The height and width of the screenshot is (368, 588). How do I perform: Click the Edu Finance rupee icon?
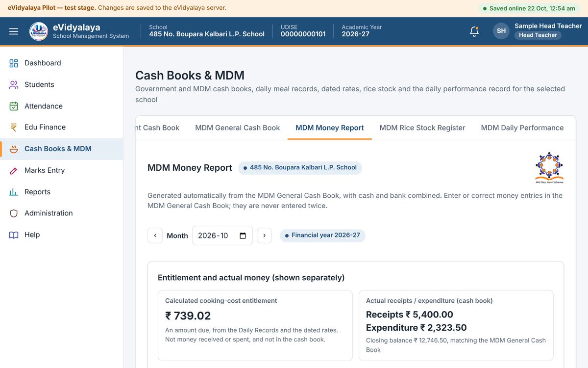click(x=14, y=128)
